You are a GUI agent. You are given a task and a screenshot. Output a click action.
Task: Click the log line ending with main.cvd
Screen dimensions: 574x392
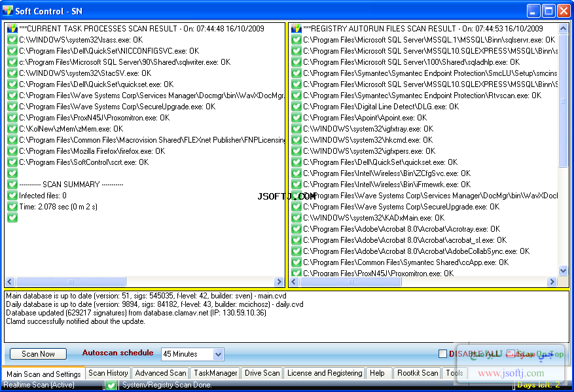point(146,296)
